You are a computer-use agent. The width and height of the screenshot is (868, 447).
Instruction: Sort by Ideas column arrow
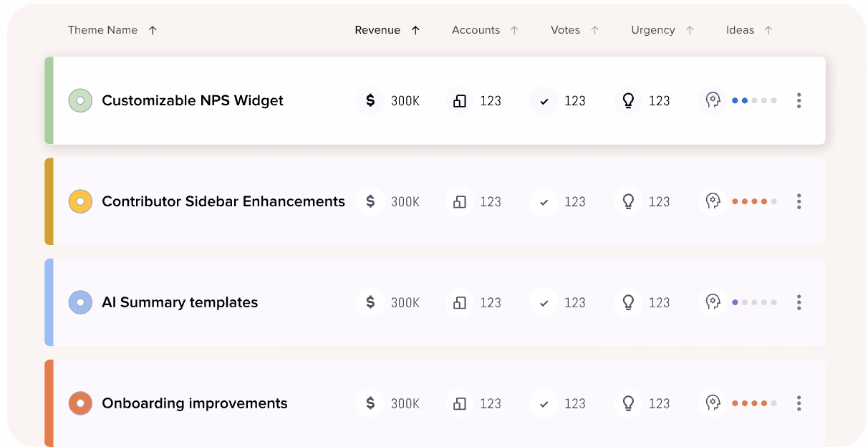point(768,30)
